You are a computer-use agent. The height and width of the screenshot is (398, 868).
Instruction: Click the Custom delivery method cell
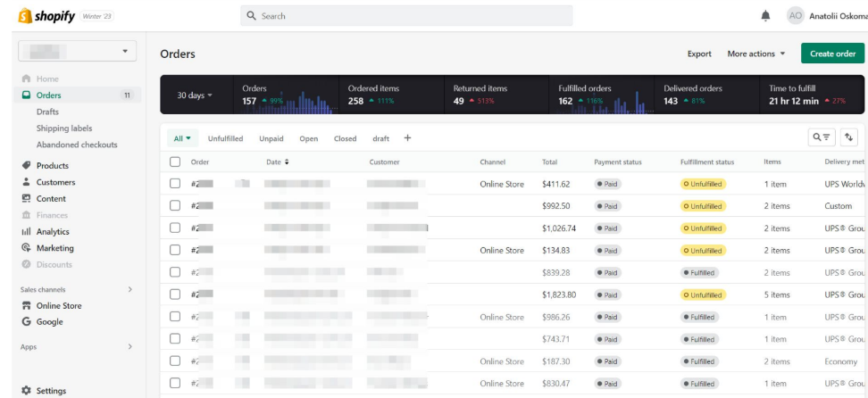click(x=839, y=206)
